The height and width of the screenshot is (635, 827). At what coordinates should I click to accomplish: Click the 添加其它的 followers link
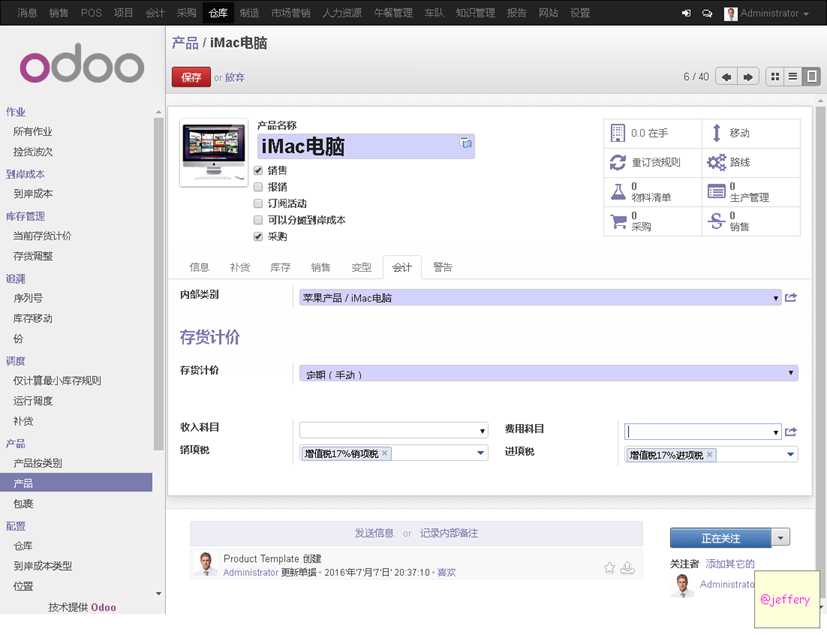[x=730, y=564]
